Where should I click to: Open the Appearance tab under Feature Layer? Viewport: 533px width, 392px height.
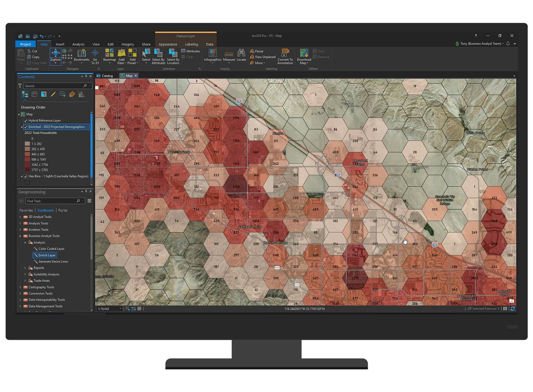tap(168, 44)
